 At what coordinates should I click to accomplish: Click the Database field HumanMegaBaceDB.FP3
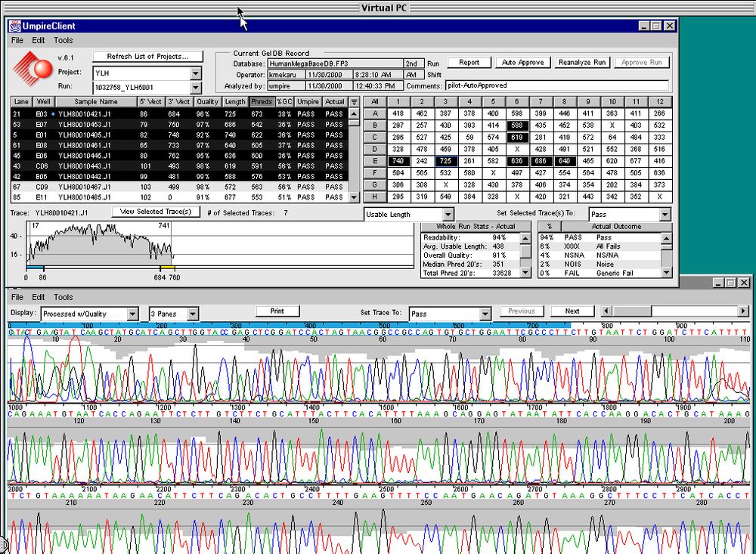[x=336, y=63]
